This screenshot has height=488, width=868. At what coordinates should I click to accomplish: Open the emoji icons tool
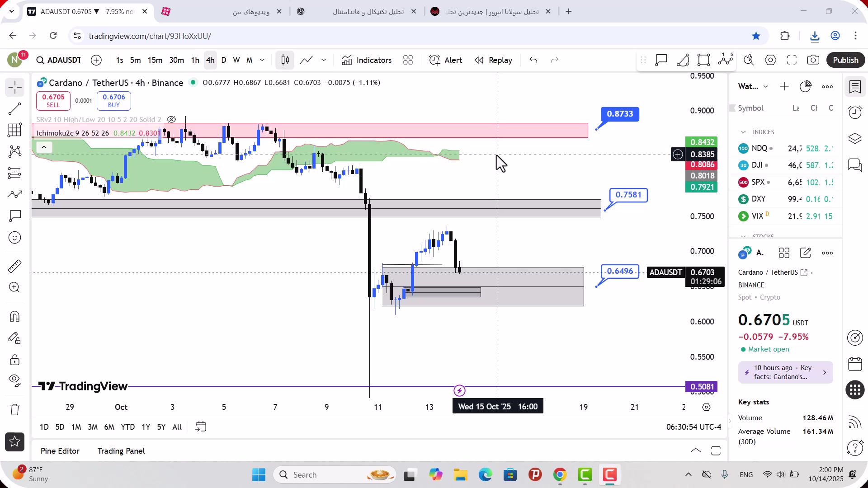[x=15, y=238]
